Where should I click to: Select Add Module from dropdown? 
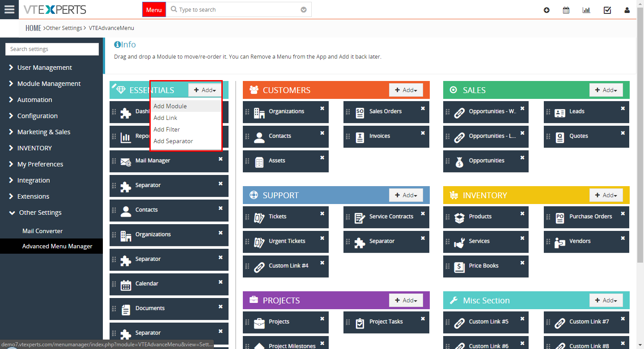pyautogui.click(x=186, y=106)
